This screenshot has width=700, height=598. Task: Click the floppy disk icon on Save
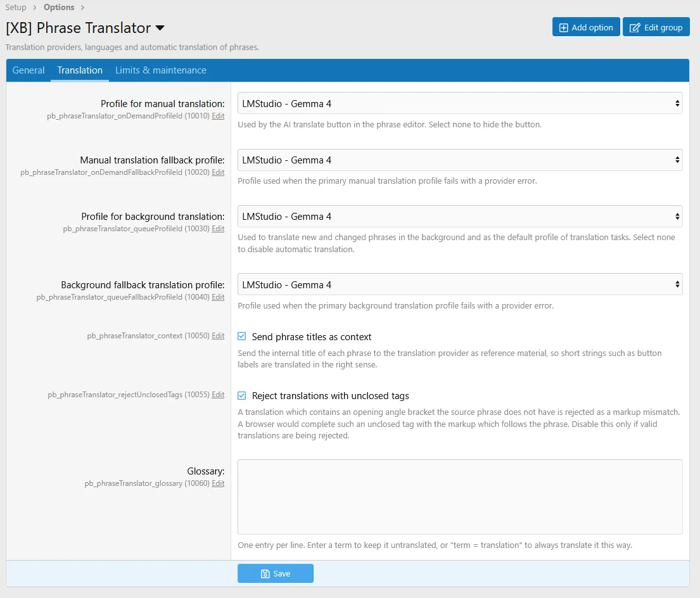coord(265,573)
